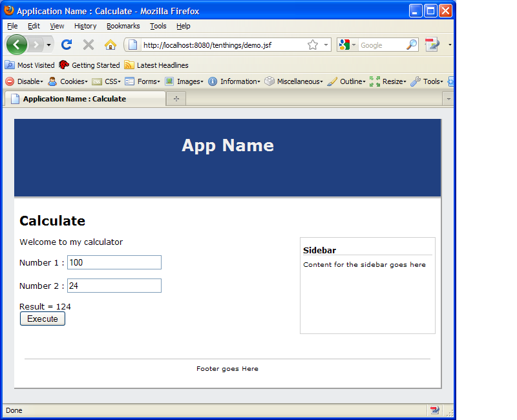
Task: Open the Edit menu
Action: pyautogui.click(x=34, y=26)
